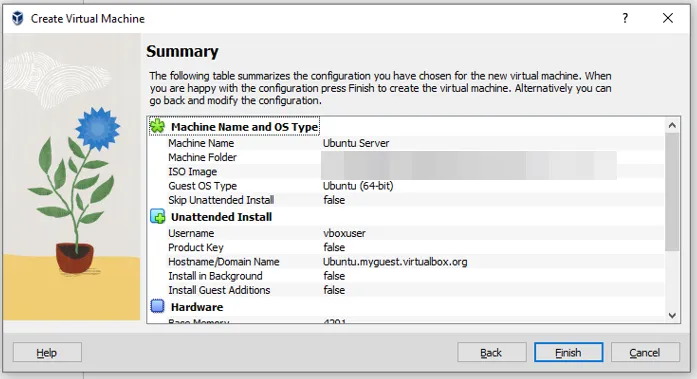Screen dimensions: 697x379
Task: Select the Unattended Install section header
Action: click(221, 217)
